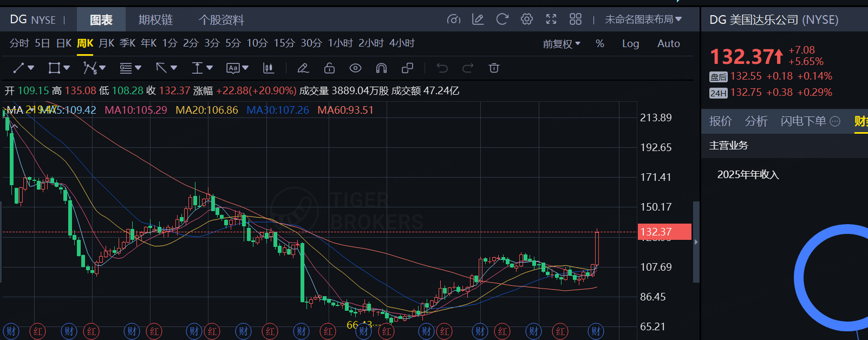This screenshot has width=868, height=340.
Task: Click the MA10:105.29 indicator label
Action: (x=136, y=110)
